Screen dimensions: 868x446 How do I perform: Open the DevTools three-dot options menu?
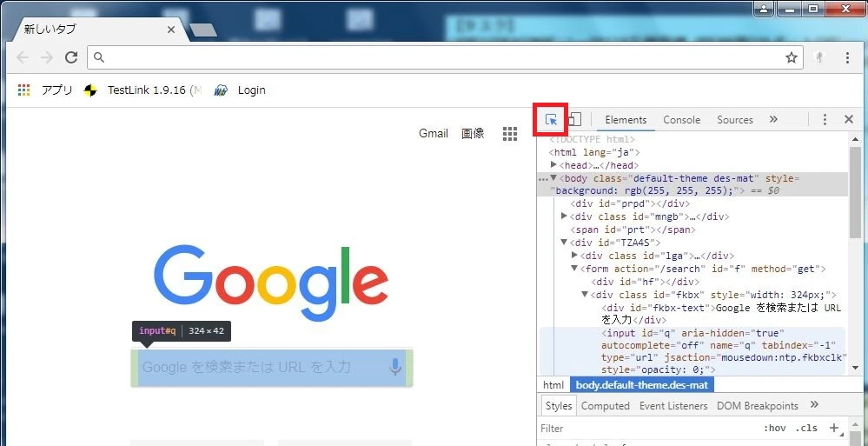825,119
